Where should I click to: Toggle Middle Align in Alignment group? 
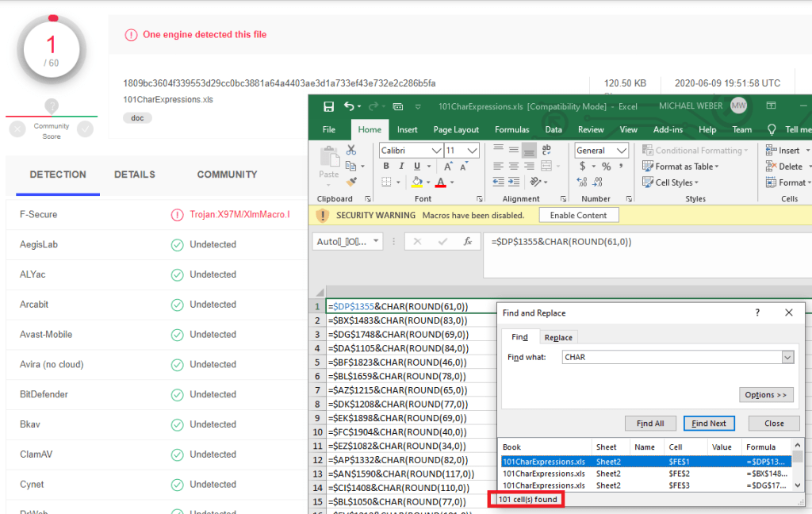pyautogui.click(x=514, y=151)
